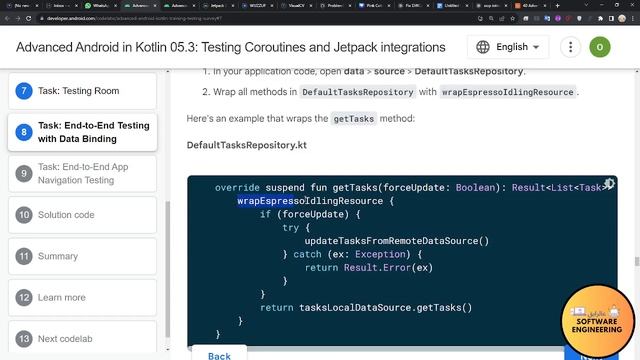The width and height of the screenshot is (640, 360).
Task: Open the browser extensions puzzle icon
Action: point(600,18)
